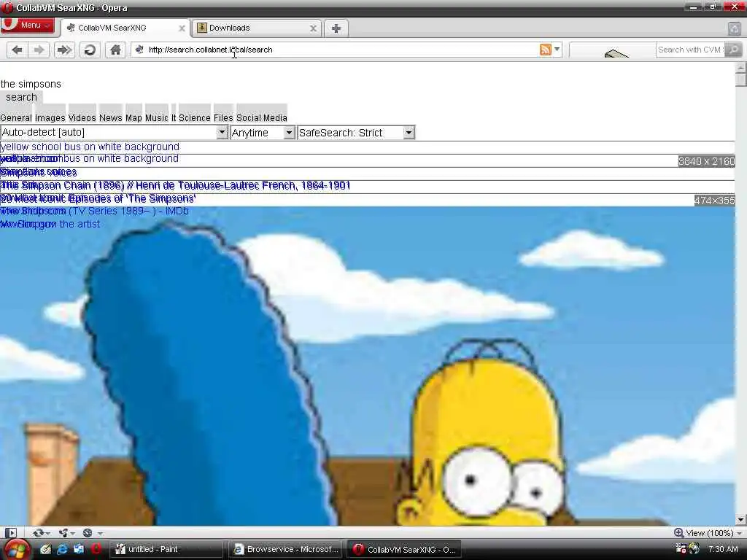Go forward with the single-arrow button
Screen dimensions: 747x560
tap(39, 50)
